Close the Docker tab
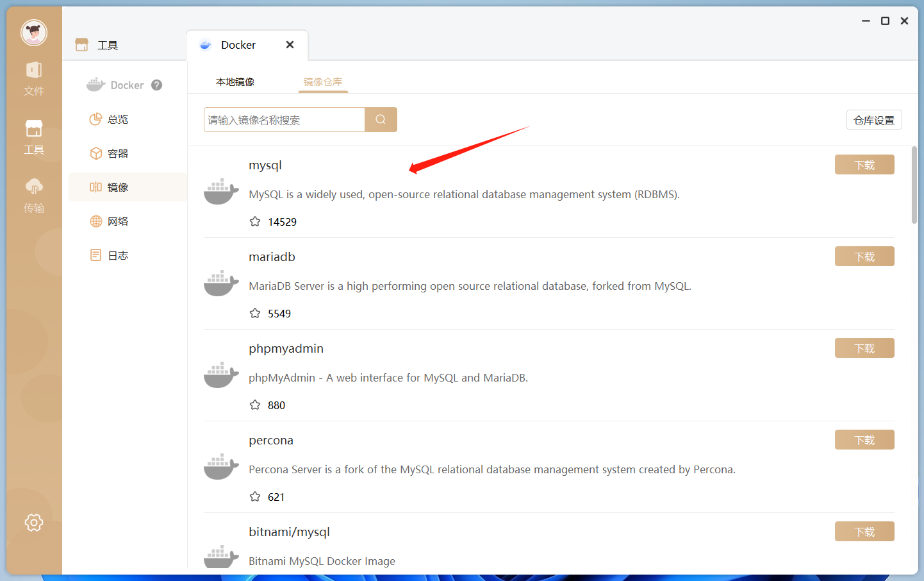This screenshot has height=581, width=924. [290, 45]
